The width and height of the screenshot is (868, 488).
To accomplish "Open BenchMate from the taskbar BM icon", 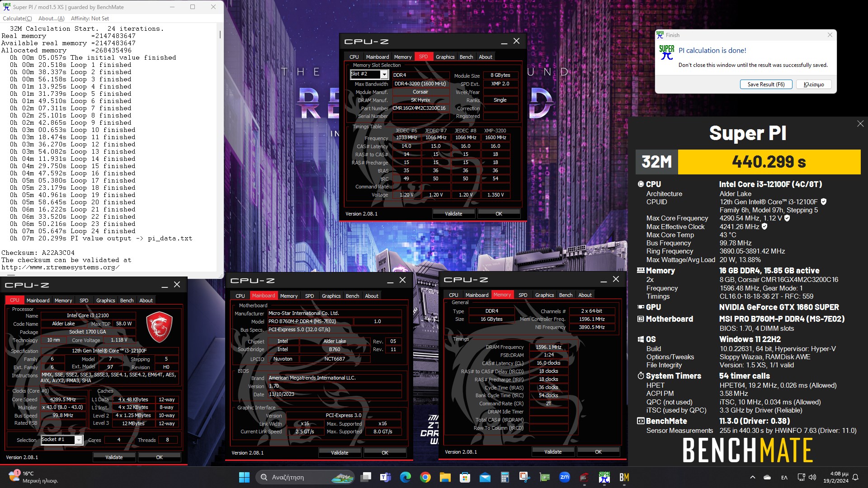I will coord(624,477).
